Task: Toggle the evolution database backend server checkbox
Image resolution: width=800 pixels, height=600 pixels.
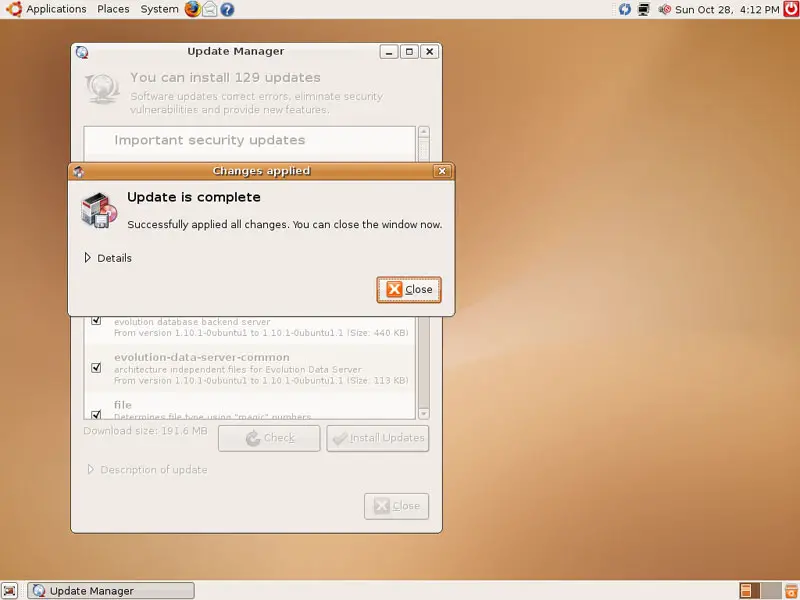Action: (x=96, y=321)
